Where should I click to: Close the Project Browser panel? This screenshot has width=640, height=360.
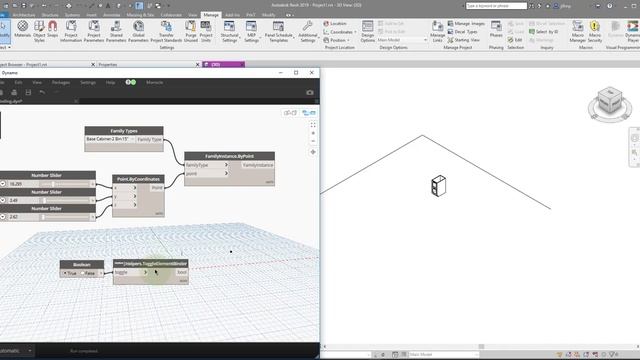pyautogui.click(x=93, y=64)
